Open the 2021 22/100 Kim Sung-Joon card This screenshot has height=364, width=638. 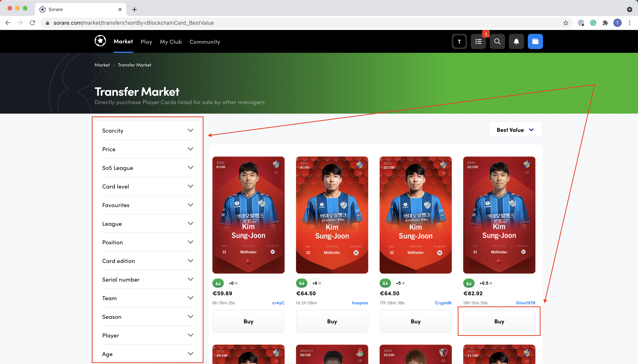416,215
